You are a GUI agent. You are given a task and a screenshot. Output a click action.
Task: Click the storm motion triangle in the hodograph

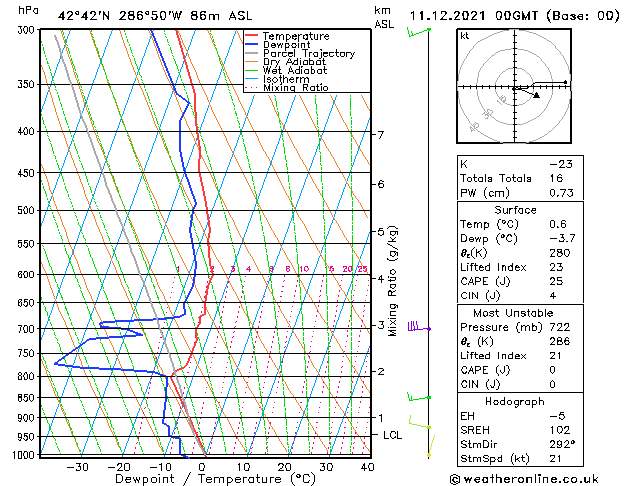click(536, 95)
